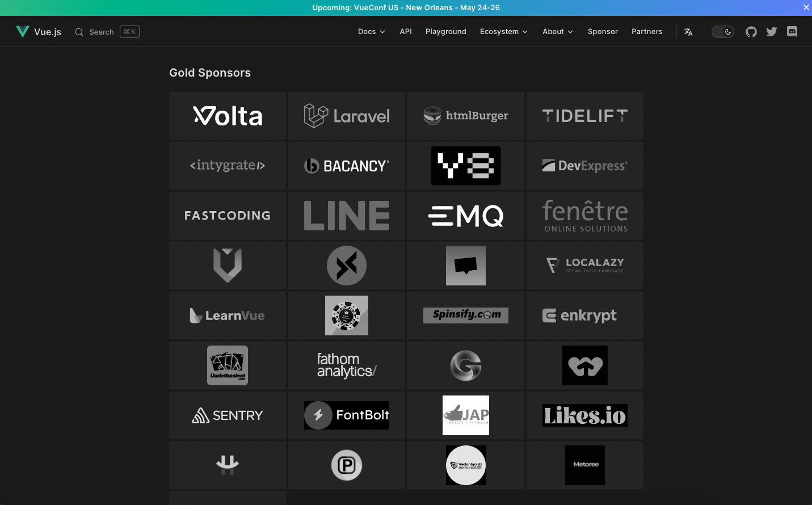This screenshot has width=812, height=505.
Task: Open the language translation icon
Action: point(688,32)
